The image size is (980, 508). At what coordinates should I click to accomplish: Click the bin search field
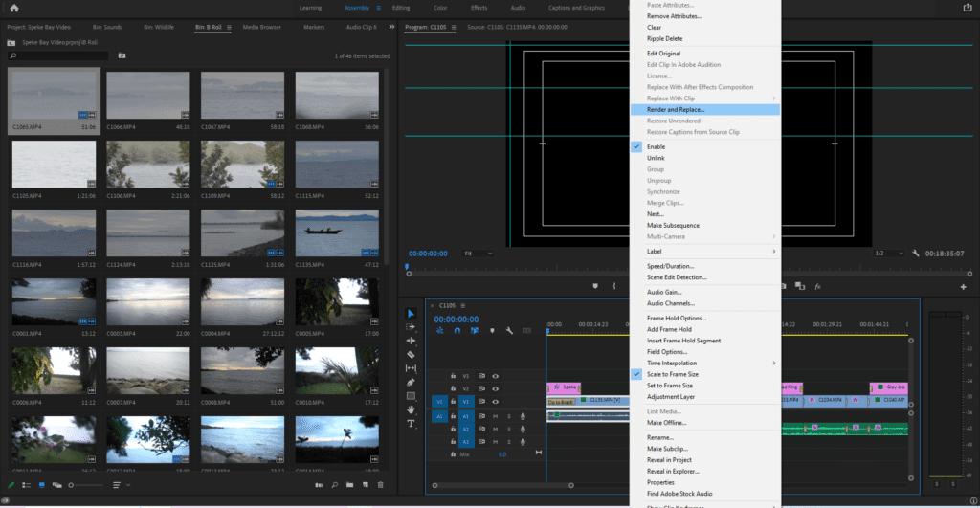coord(58,55)
